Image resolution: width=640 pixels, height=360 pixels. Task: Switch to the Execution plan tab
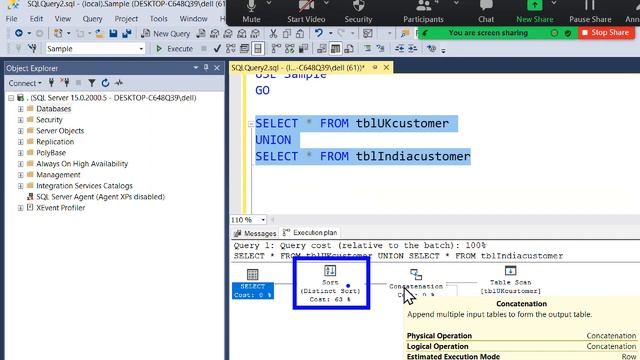[x=310, y=233]
